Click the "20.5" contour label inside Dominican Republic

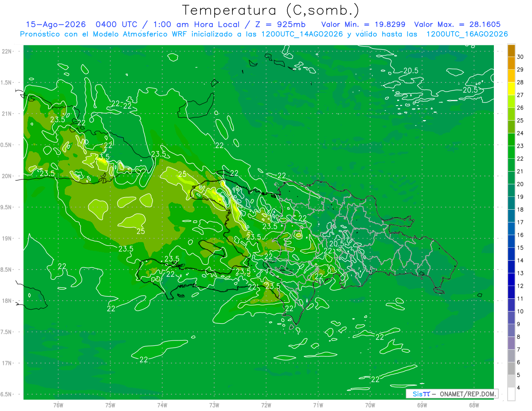337,243
